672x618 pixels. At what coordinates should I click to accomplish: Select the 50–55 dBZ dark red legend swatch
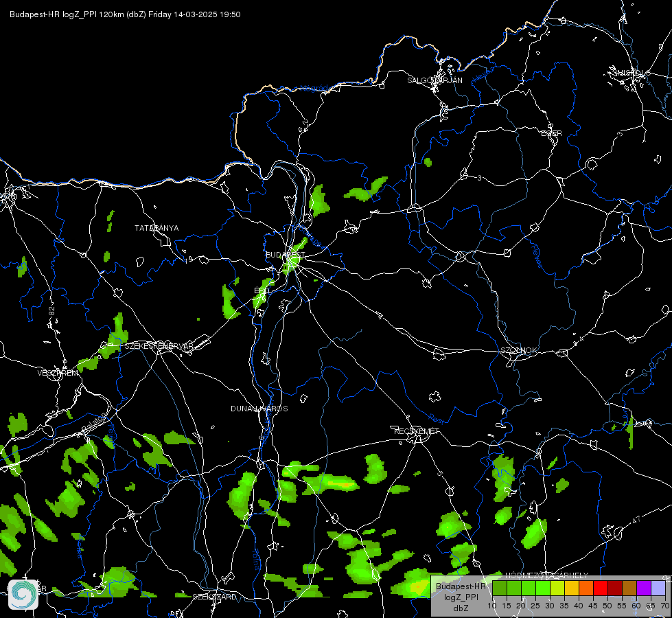click(x=615, y=588)
